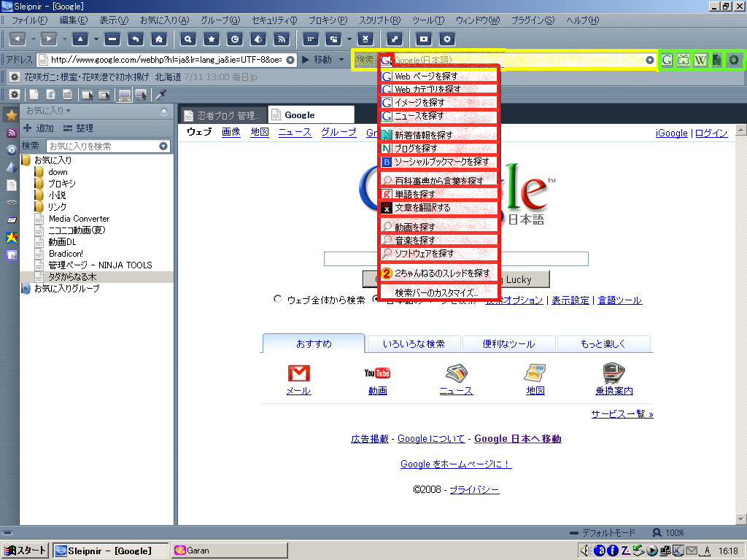747x560 pixels.
Task: Click the gear icon beside the news ticker
Action: click(15, 77)
